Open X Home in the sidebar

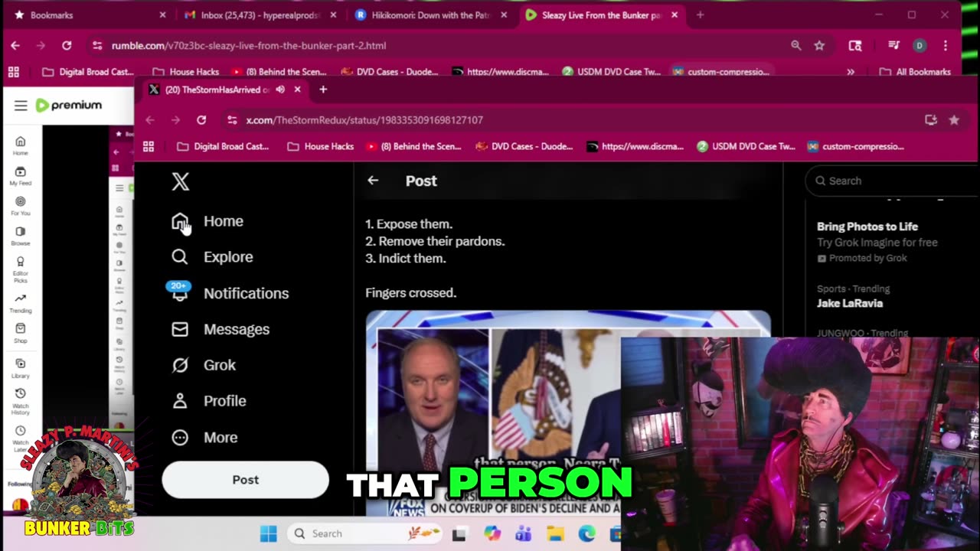click(207, 221)
